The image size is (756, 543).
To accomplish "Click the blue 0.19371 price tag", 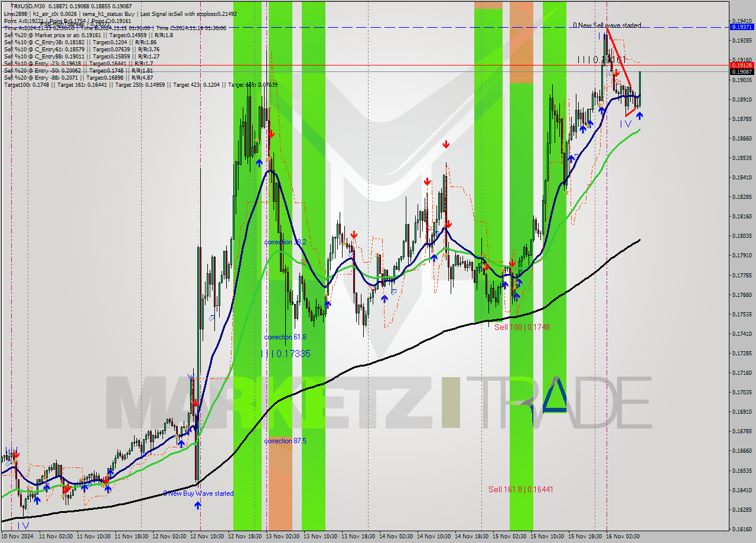I will click(x=742, y=27).
